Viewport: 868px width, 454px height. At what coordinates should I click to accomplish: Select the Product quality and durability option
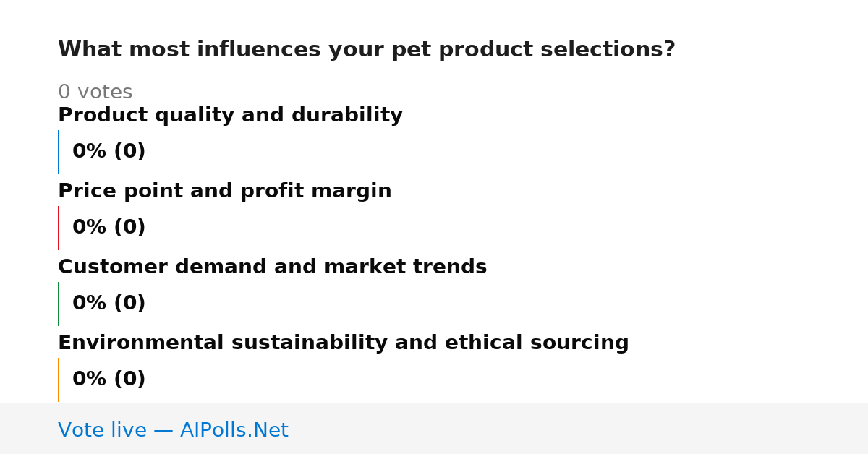230,116
